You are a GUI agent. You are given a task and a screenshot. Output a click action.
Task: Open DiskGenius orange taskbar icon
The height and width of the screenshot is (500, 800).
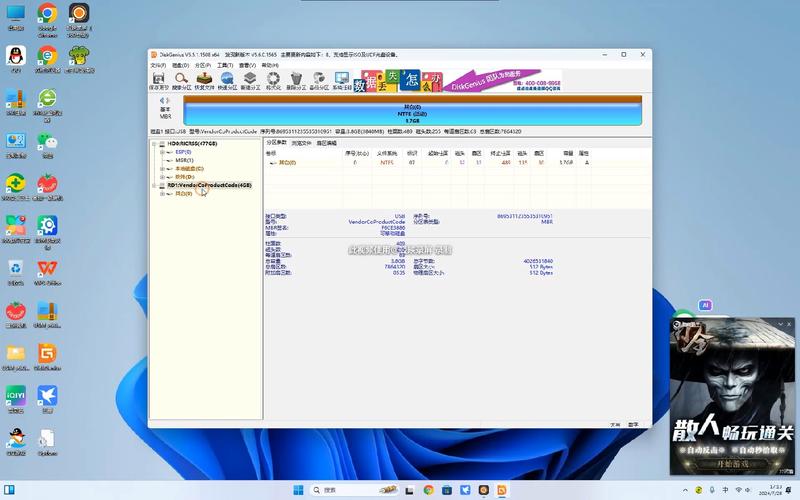tap(502, 490)
